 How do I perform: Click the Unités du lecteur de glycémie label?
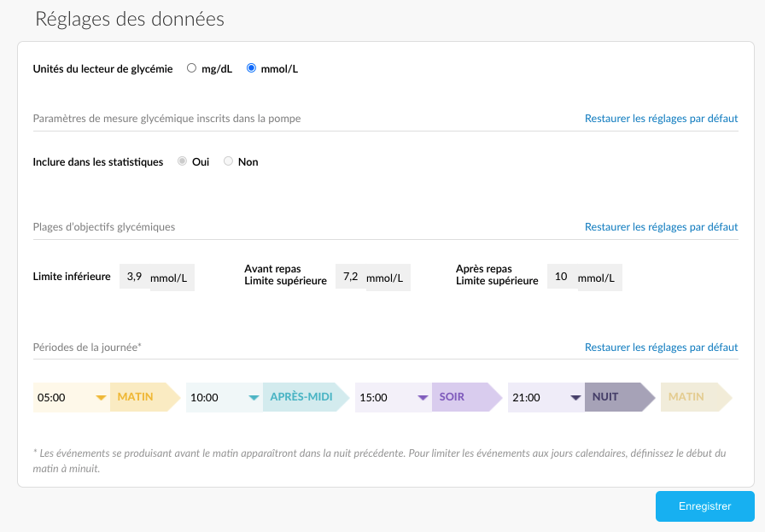[103, 69]
